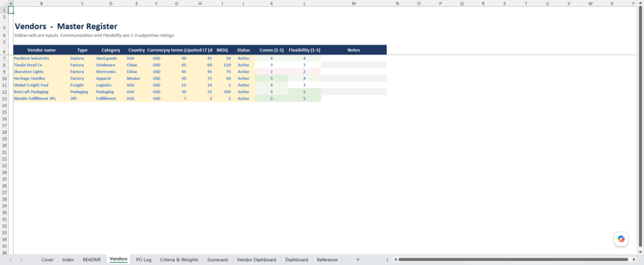Open the Reference sheet tab
The width and height of the screenshot is (644, 265).
click(327, 260)
